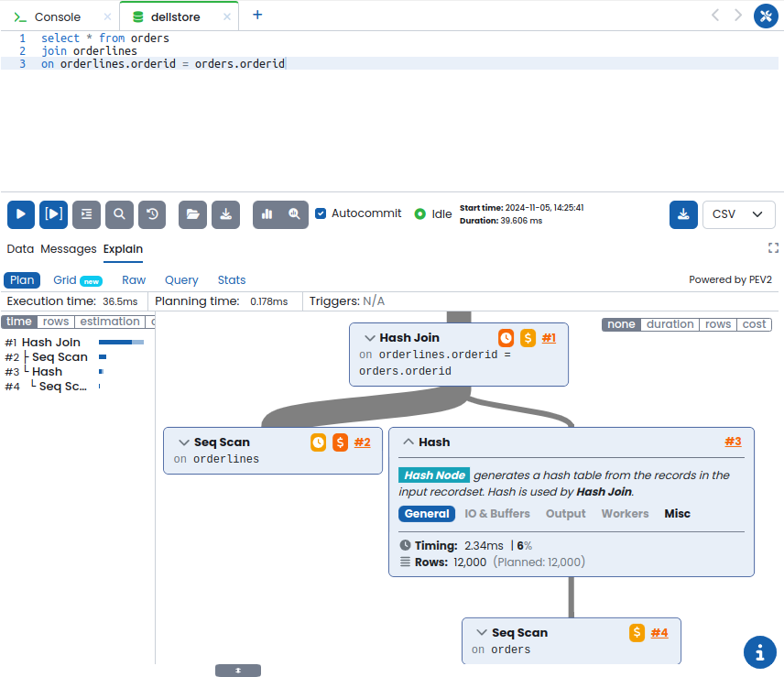Screen dimensions: 784x677
Task: Expand the Hash Join node details
Action: pos(370,338)
